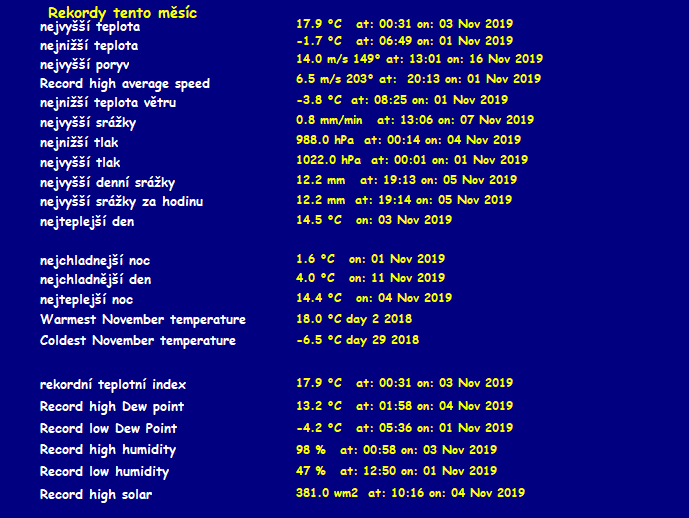Screen dimensions: 689x518
Task: Select the -3.8 °C at 08:25 value
Action: point(402,100)
